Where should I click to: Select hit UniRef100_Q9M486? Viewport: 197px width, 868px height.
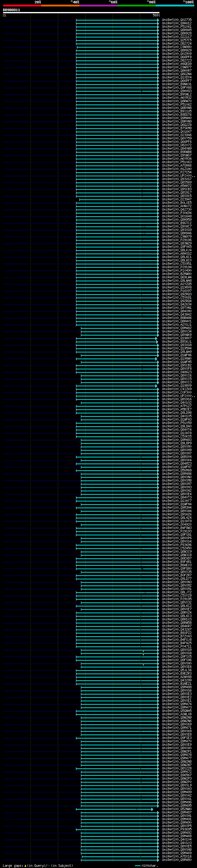[x=177, y=474]
